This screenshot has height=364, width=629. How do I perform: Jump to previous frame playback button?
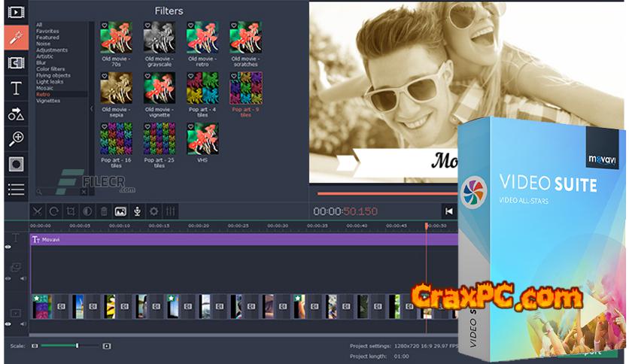click(x=448, y=211)
